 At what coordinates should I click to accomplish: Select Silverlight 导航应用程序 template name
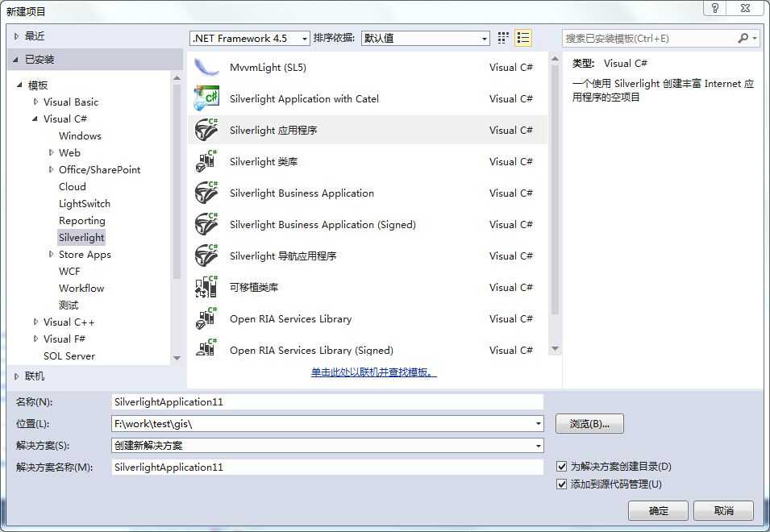283,256
